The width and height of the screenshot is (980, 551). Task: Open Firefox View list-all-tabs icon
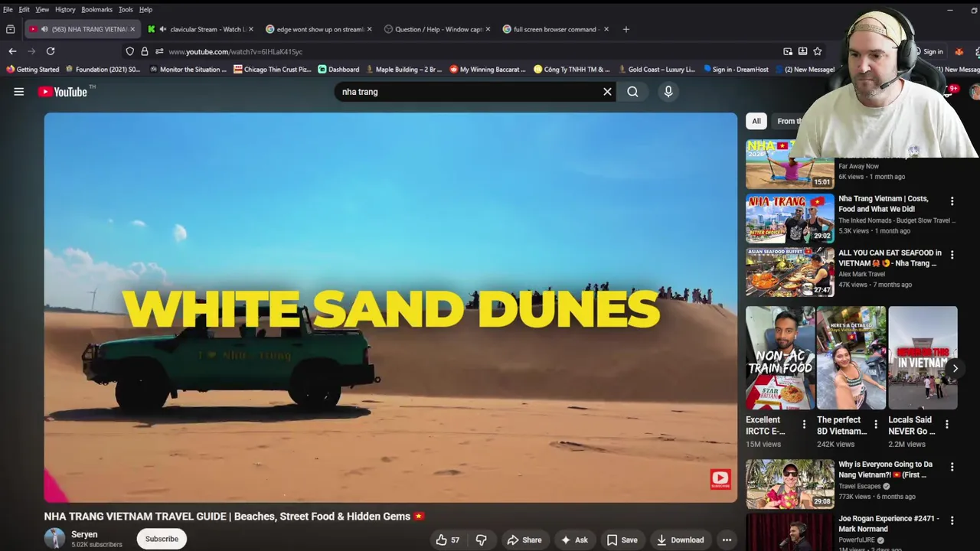pos(11,29)
